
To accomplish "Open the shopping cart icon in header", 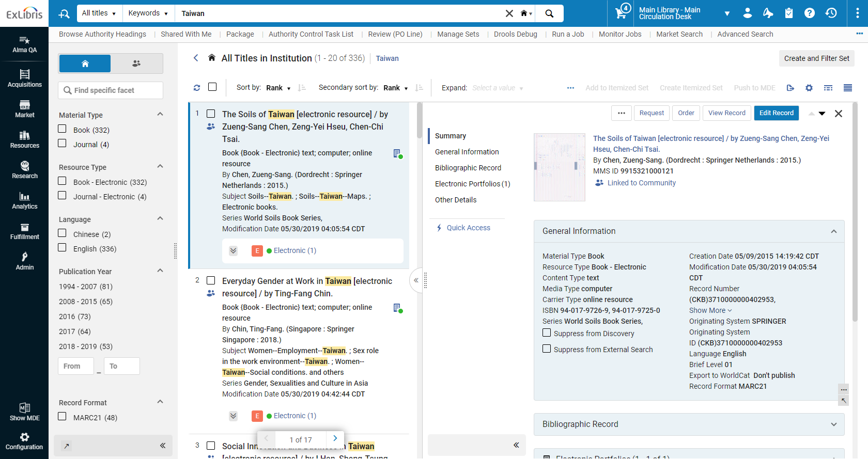I will tap(621, 13).
